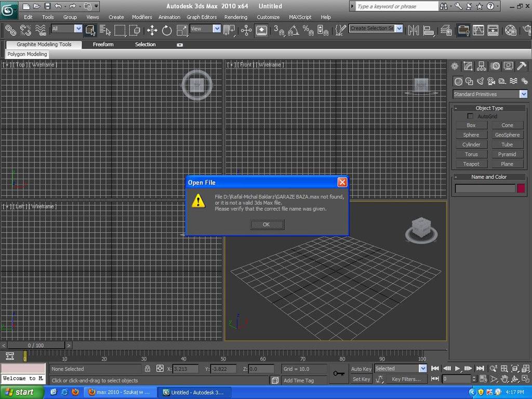
Task: Switch to the Freeform ribbon tab
Action: [103, 45]
